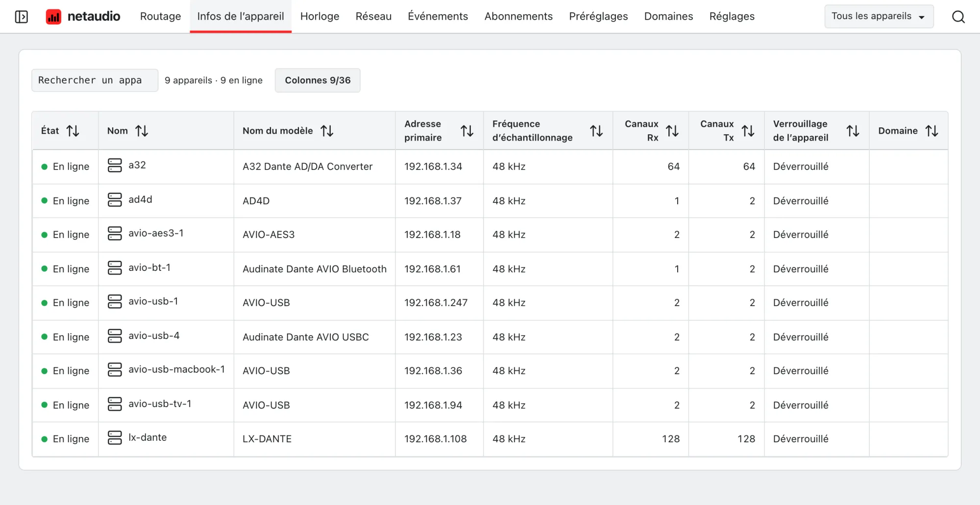The height and width of the screenshot is (505, 980).
Task: Click device icon next to avio-aes3-1
Action: tap(115, 234)
